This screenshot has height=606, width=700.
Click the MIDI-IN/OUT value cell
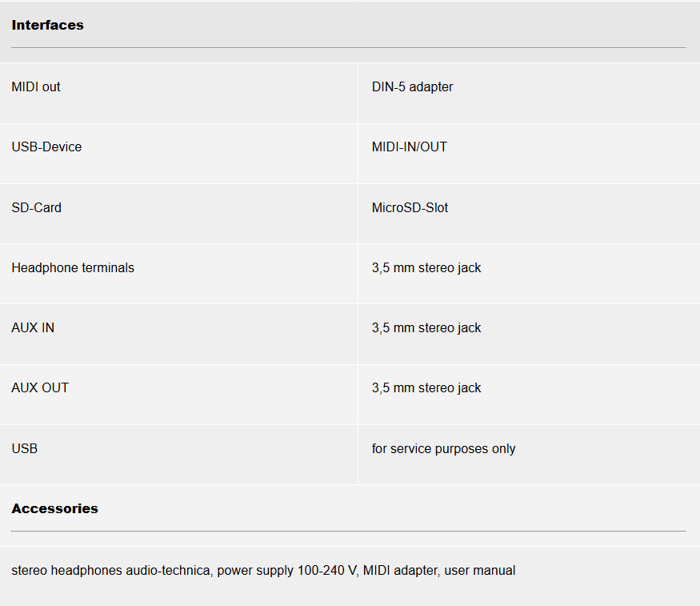[409, 146]
